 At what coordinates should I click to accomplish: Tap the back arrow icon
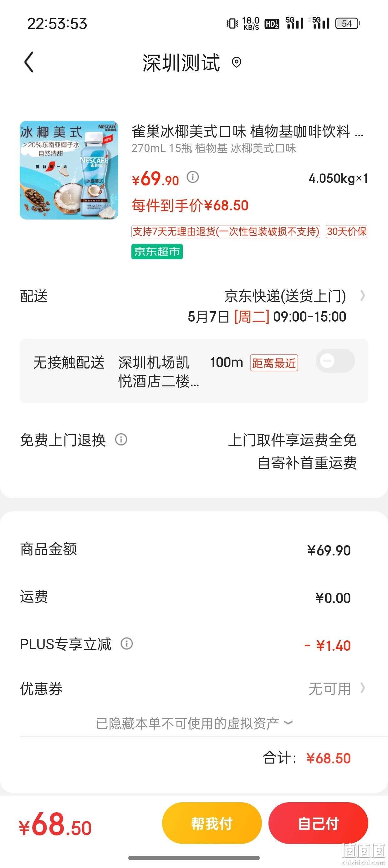(x=29, y=62)
